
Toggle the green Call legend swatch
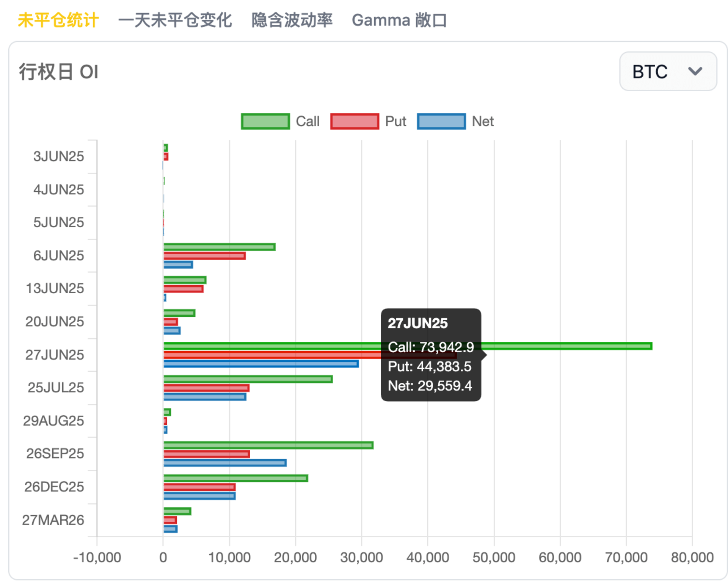pyautogui.click(x=265, y=122)
